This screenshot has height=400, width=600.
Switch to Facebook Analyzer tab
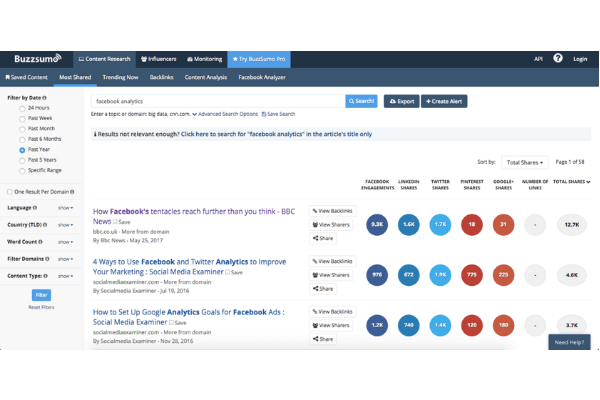[x=262, y=77]
